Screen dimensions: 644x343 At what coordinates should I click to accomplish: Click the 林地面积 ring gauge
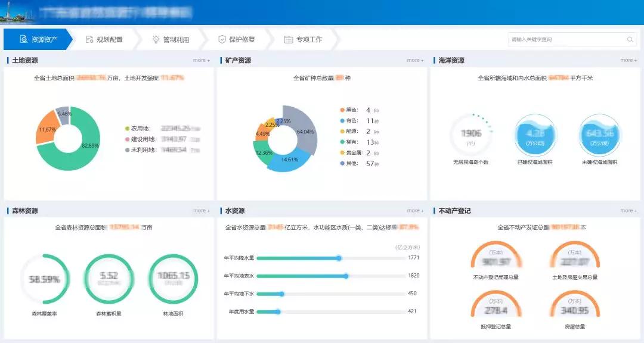(x=173, y=279)
